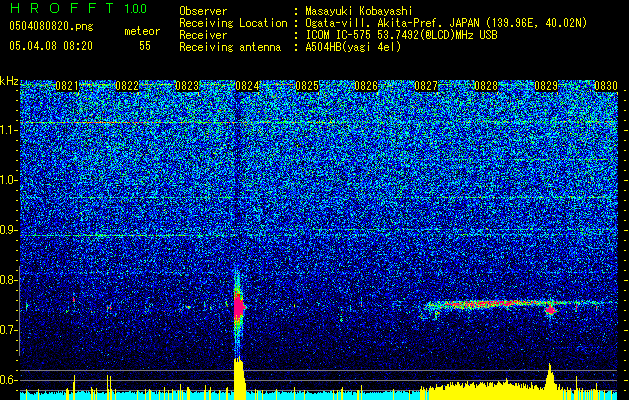Click the 0822 time marker

(127, 86)
